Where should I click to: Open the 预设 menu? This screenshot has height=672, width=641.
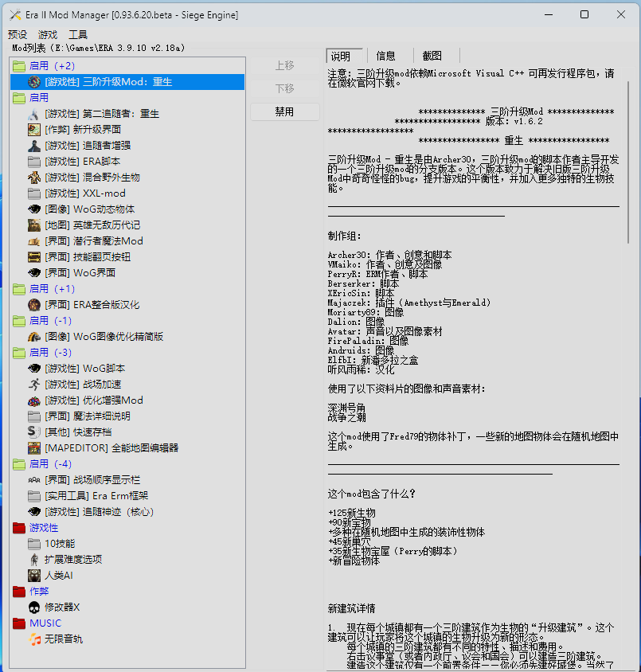coord(18,34)
